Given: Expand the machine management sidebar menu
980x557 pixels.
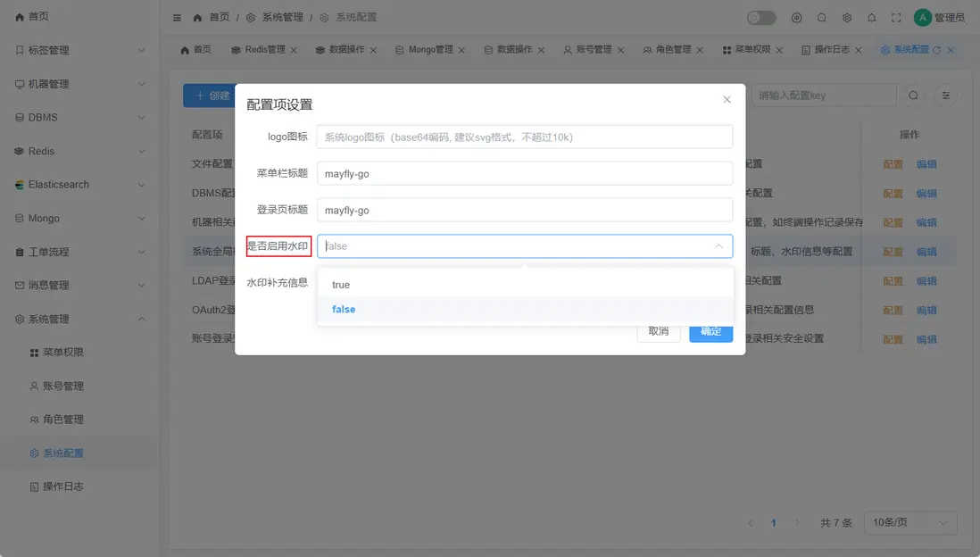Looking at the screenshot, I should [x=79, y=84].
